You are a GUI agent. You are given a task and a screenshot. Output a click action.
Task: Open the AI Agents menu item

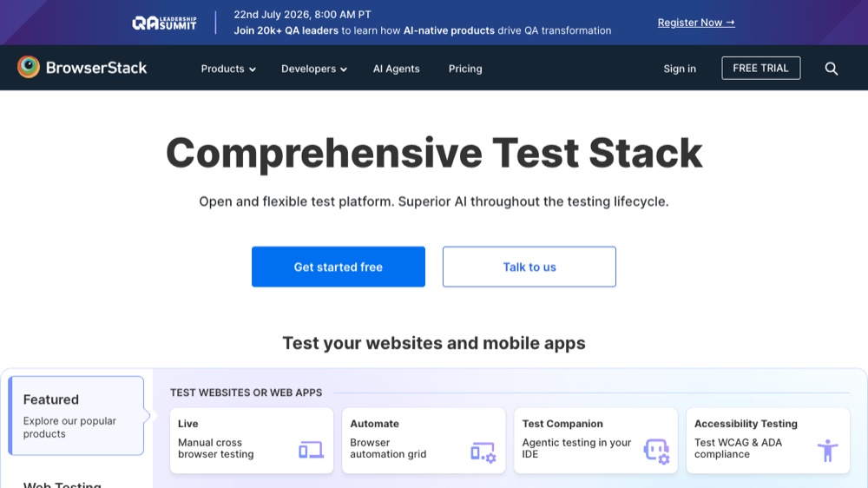click(x=397, y=69)
